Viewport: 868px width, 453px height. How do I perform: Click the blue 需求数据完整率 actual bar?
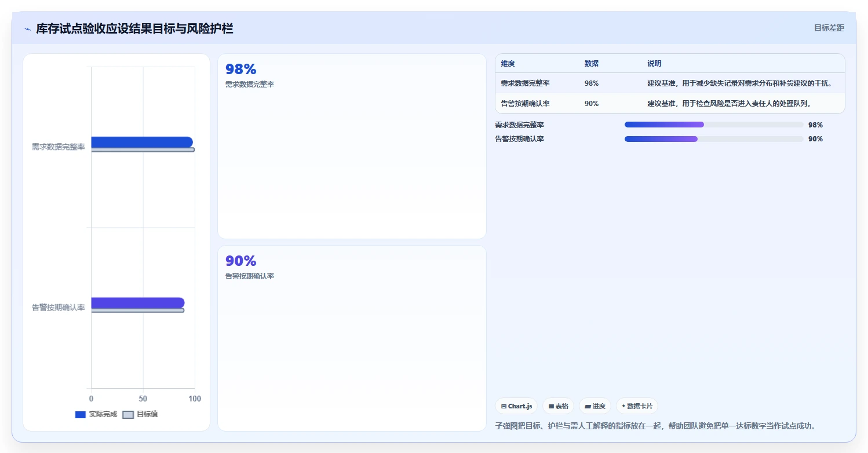point(142,142)
